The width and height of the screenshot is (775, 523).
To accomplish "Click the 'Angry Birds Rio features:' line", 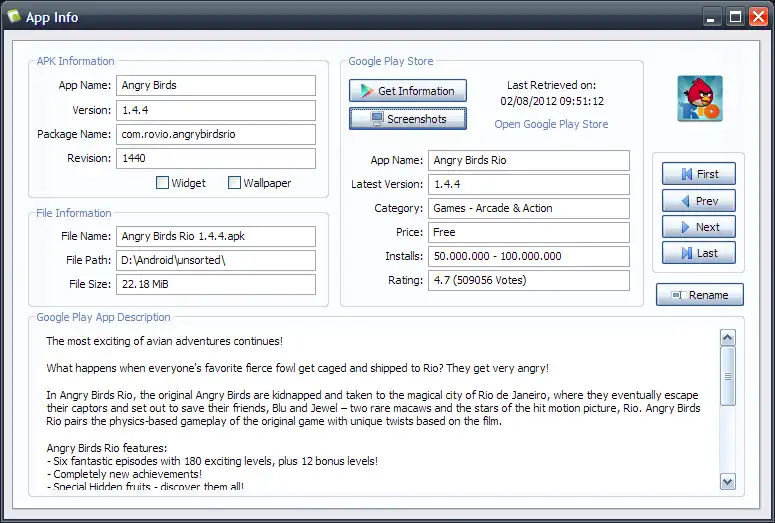I will click(107, 448).
